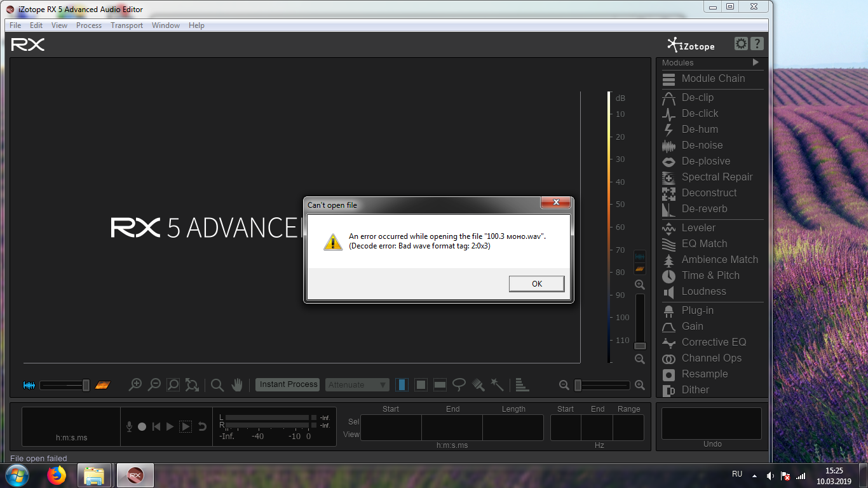The width and height of the screenshot is (868, 488).
Task: Click the Undo history panel
Action: (x=712, y=424)
